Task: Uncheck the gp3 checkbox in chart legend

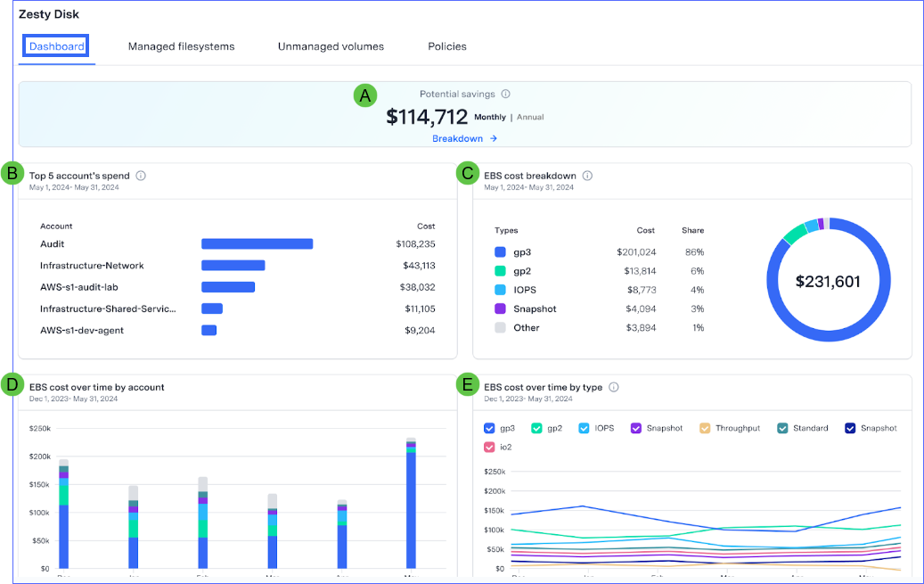Action: (x=489, y=428)
